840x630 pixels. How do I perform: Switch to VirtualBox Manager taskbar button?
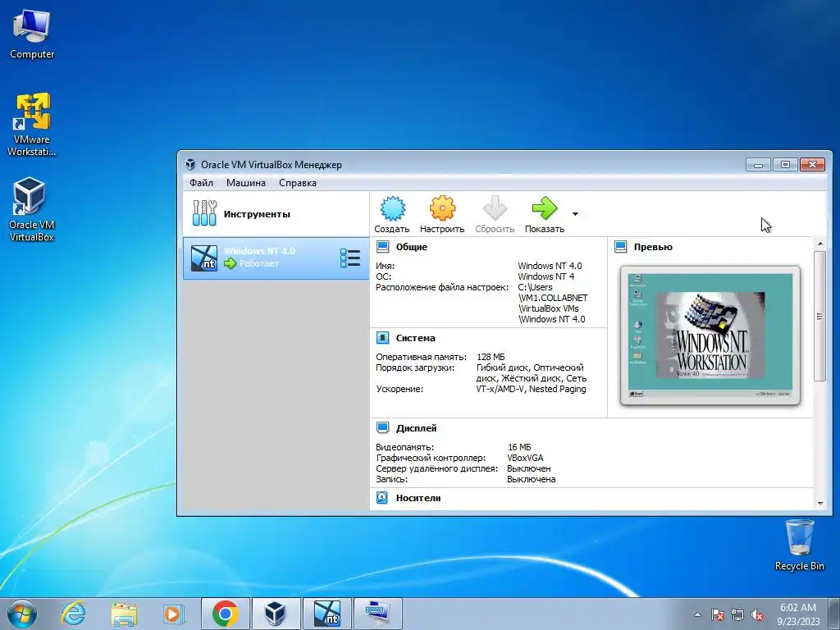[x=276, y=614]
